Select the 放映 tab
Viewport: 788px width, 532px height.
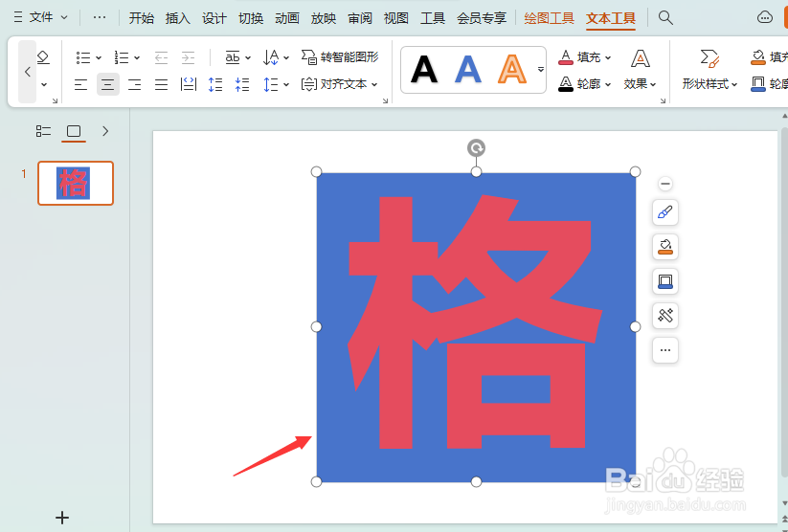[x=323, y=18]
